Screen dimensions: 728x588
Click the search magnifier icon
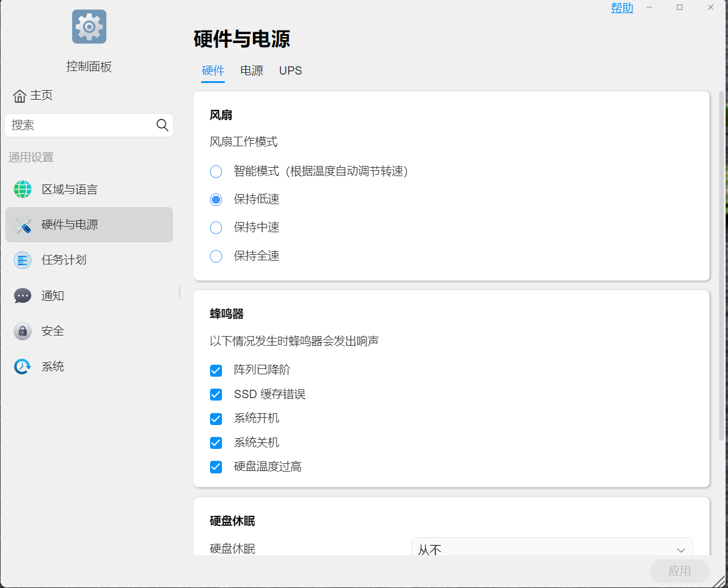162,125
